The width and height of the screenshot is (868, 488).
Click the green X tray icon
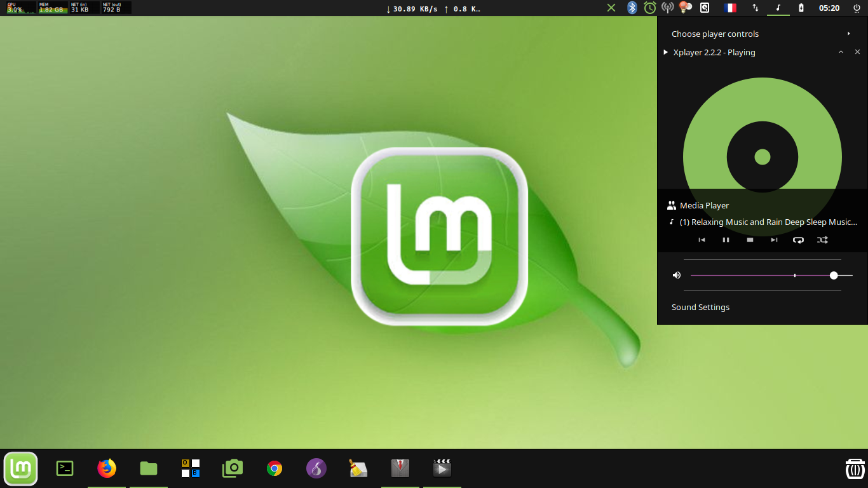tap(611, 8)
